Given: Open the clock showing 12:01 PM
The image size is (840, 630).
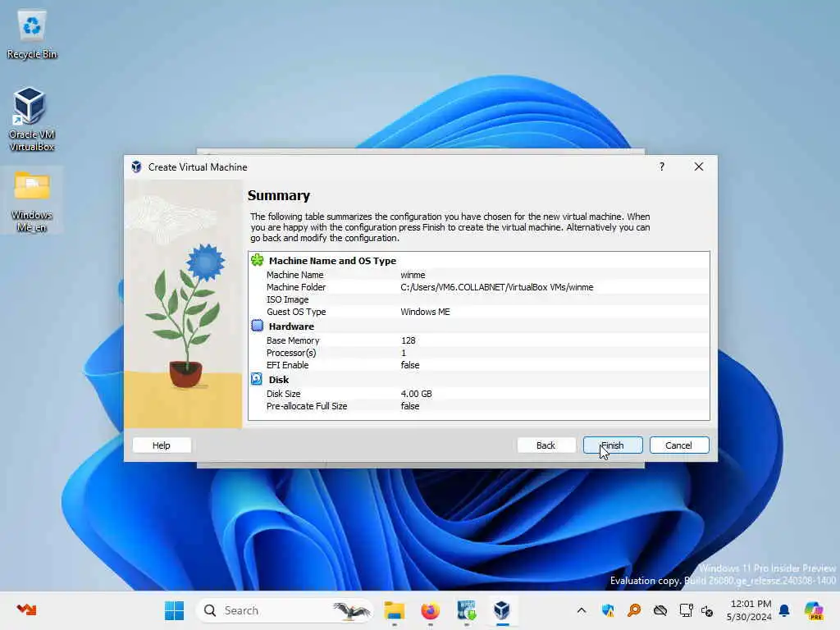Looking at the screenshot, I should (x=749, y=610).
